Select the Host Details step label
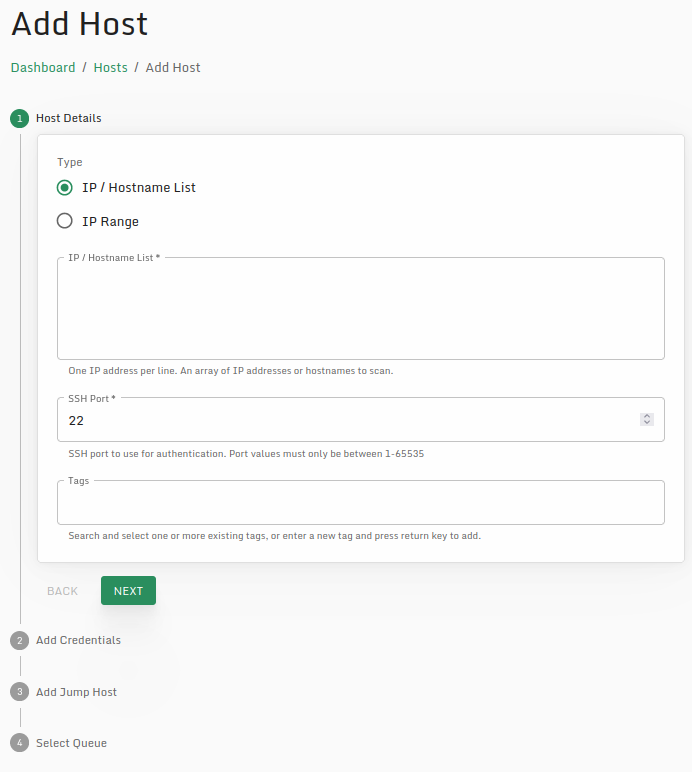Viewport: 692px width, 772px height. 69,118
